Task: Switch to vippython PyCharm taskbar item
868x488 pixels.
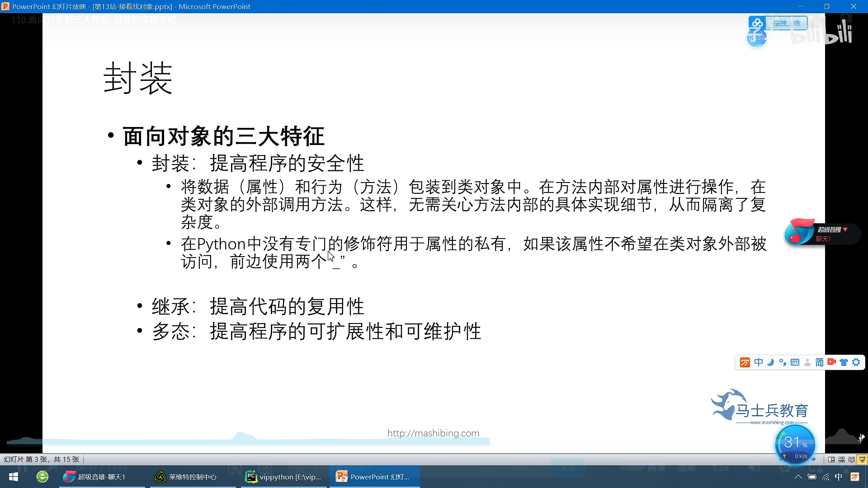Action: 284,477
